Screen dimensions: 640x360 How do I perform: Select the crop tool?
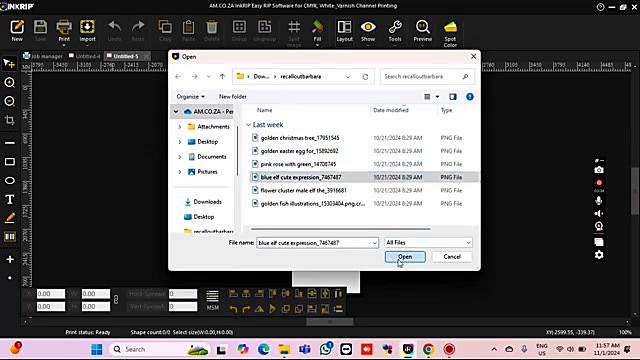pyautogui.click(x=9, y=120)
